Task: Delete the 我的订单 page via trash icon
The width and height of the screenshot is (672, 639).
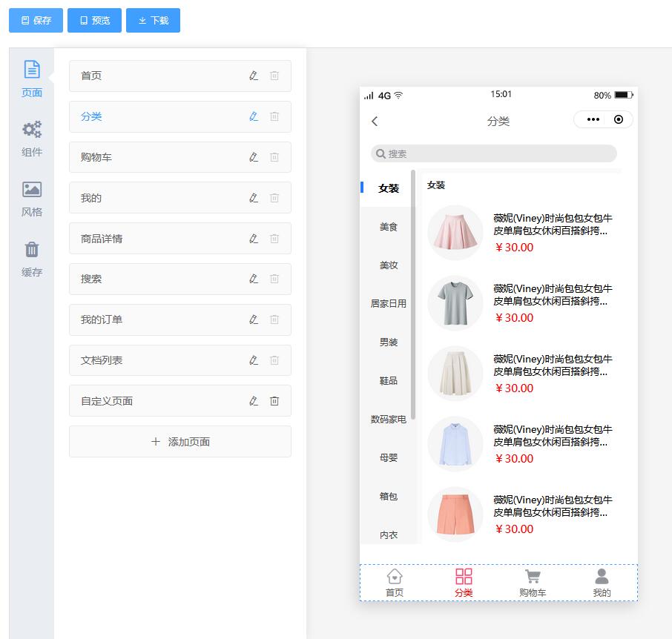Action: [x=274, y=319]
